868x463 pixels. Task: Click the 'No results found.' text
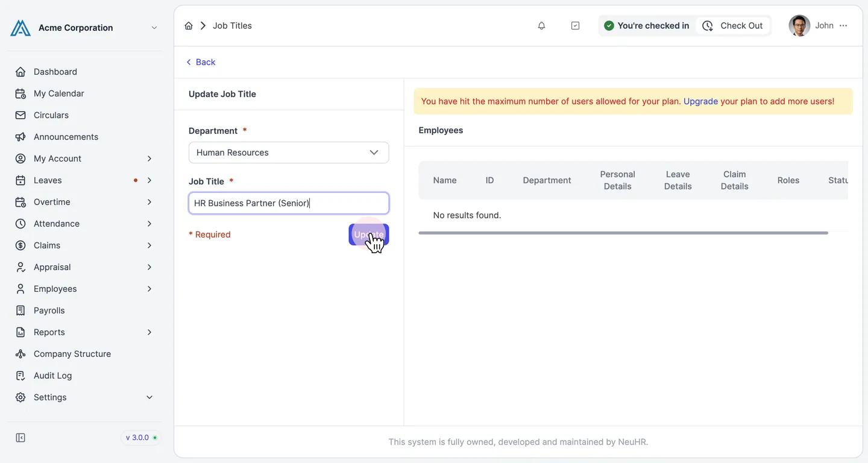[x=467, y=215]
